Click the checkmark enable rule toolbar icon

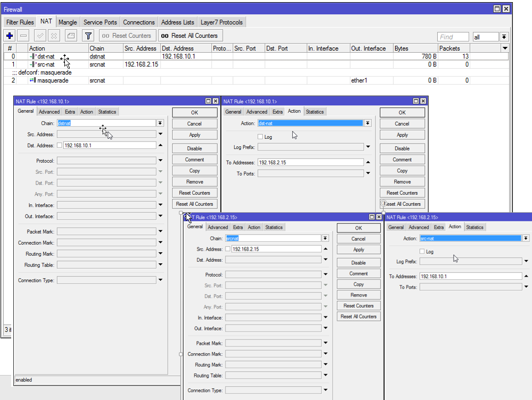(x=40, y=36)
